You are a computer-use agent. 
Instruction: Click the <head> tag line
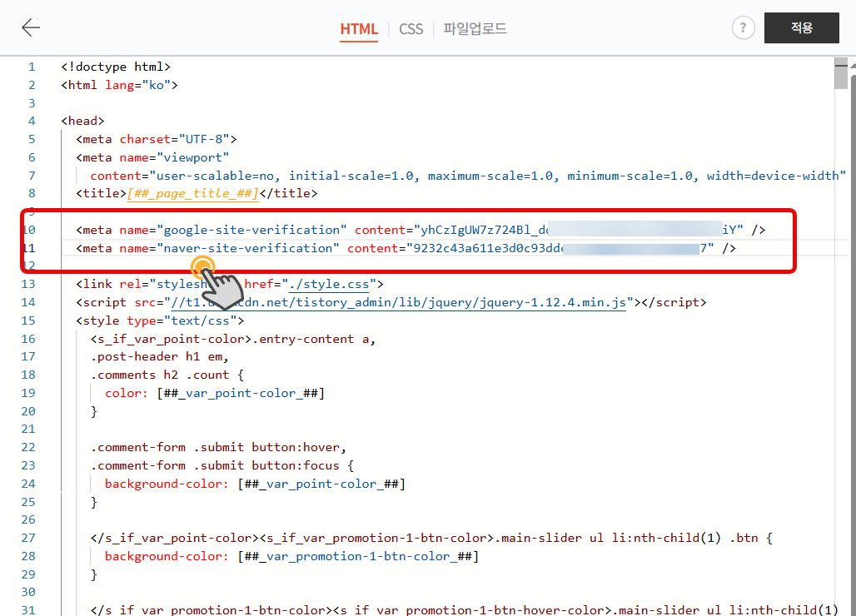click(x=82, y=121)
